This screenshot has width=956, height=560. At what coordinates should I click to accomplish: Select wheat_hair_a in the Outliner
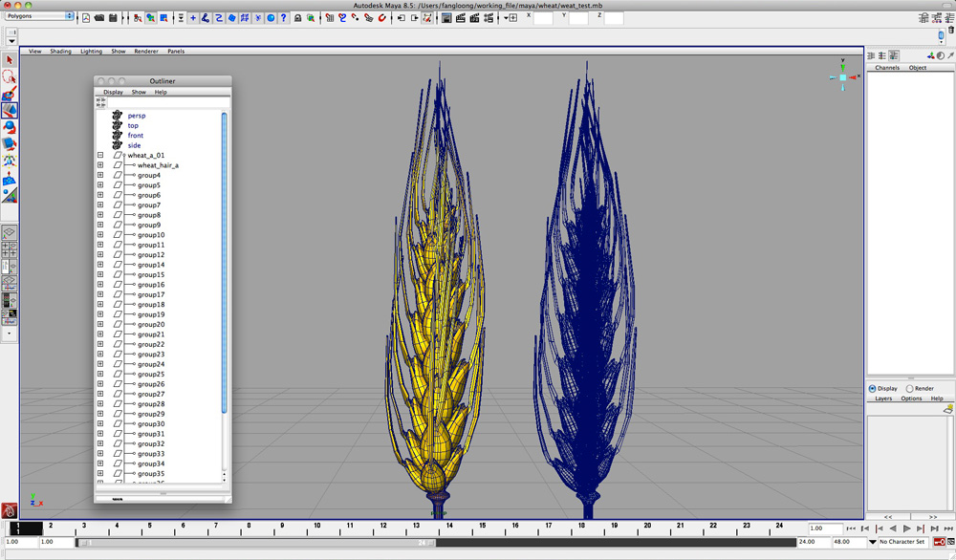(158, 165)
